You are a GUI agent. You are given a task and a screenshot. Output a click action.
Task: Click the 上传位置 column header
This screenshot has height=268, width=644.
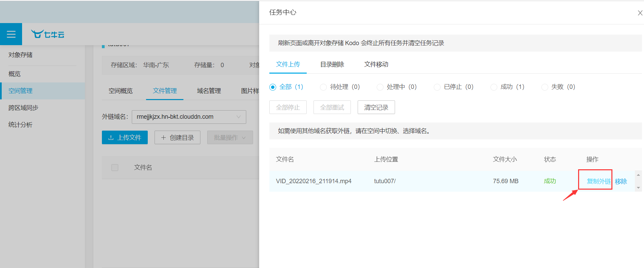tap(386, 159)
